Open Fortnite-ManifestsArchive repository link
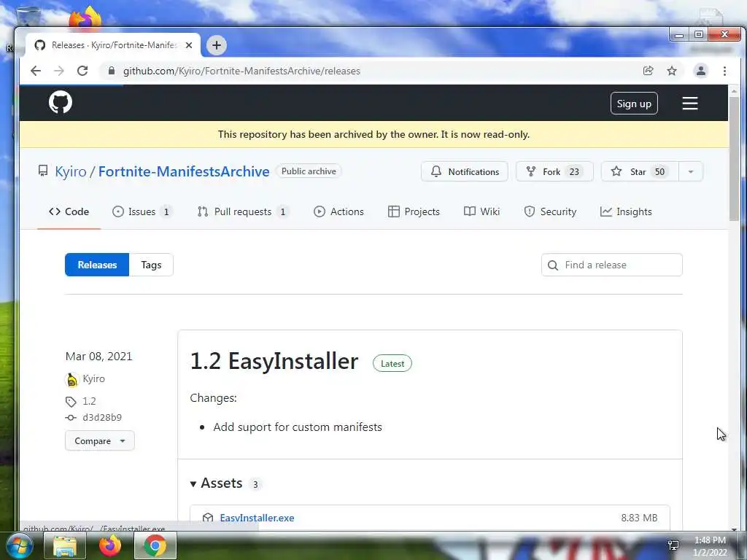Screen dimensions: 747x560 (x=184, y=171)
